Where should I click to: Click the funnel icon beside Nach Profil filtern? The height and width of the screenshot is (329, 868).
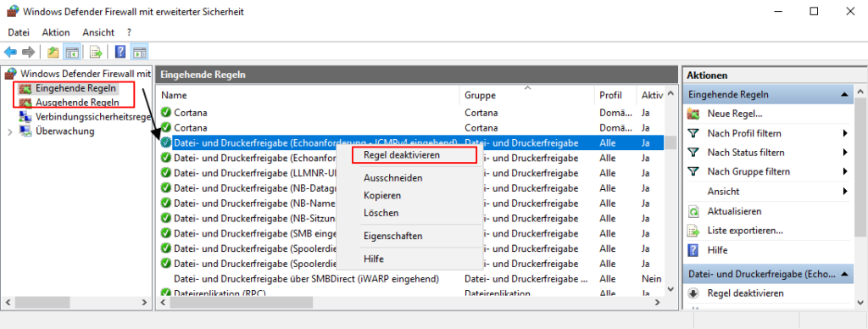(x=693, y=133)
